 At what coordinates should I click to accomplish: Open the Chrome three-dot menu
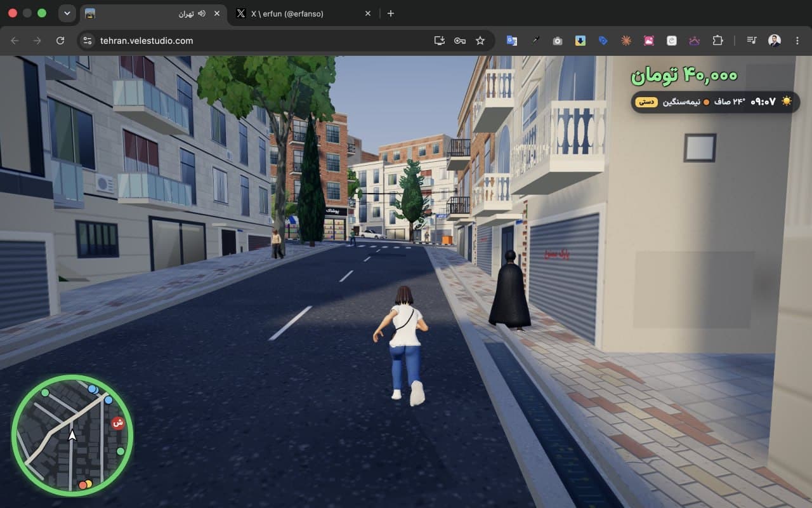[796, 41]
